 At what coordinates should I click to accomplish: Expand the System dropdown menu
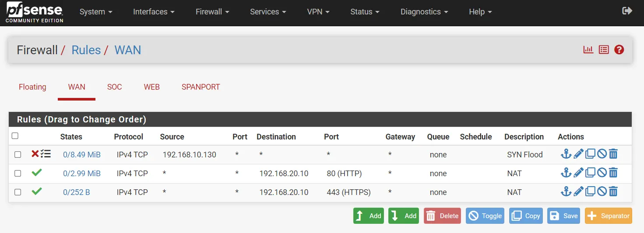point(96,12)
